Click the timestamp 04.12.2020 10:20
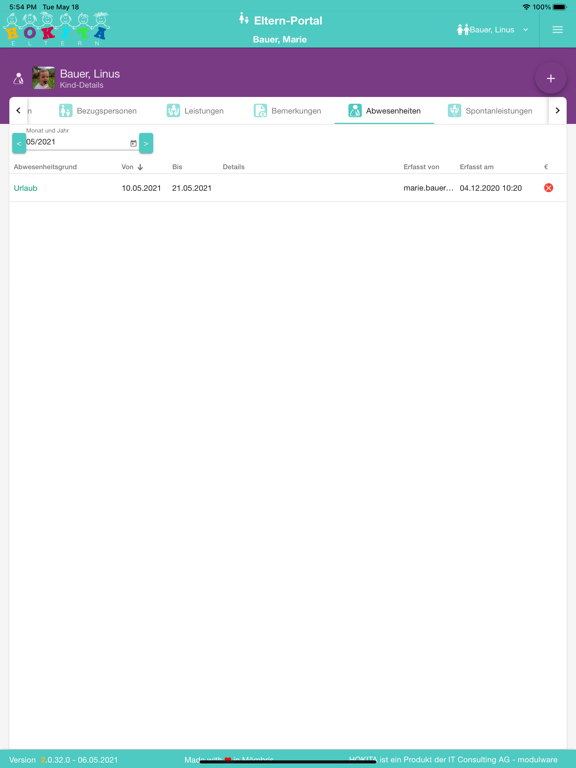The width and height of the screenshot is (576, 768). (x=491, y=188)
